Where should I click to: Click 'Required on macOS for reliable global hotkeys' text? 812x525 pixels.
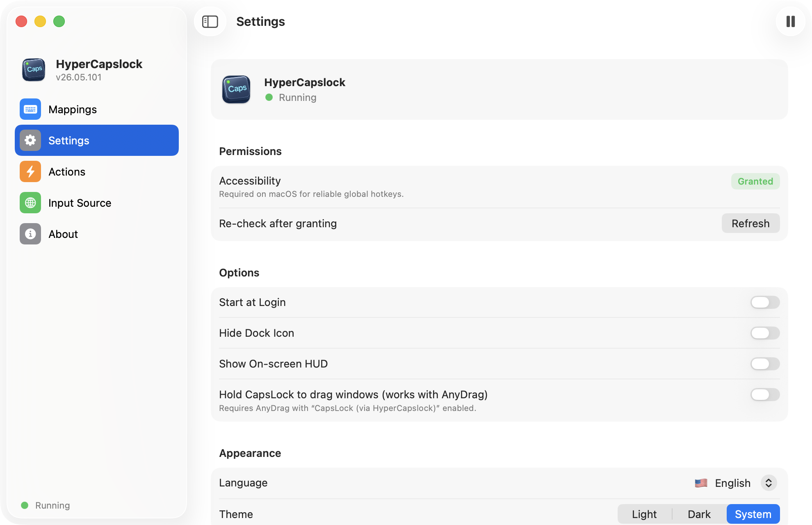tap(311, 194)
